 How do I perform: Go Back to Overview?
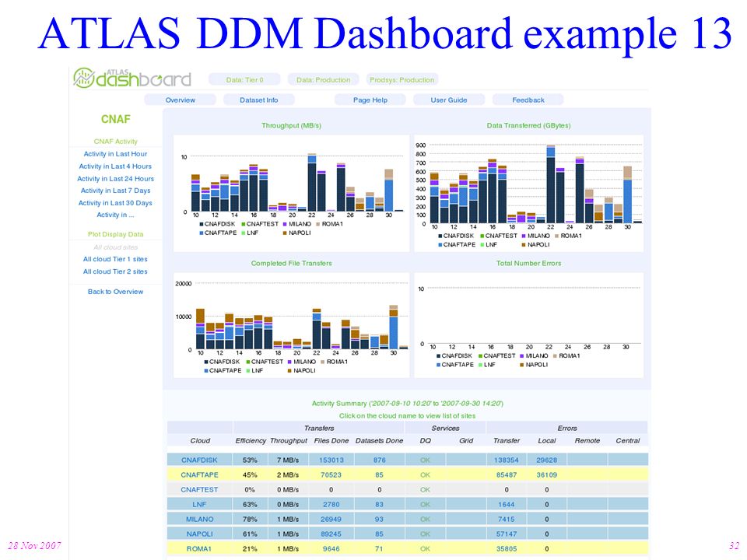[115, 292]
